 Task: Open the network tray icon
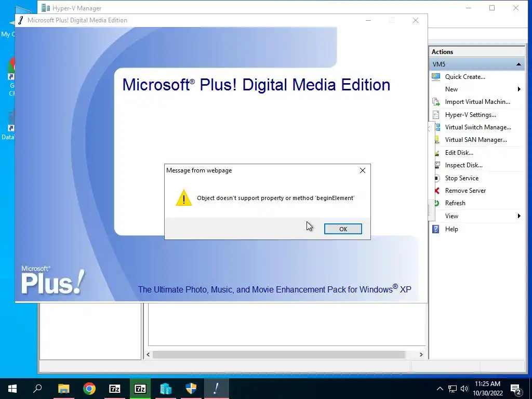click(453, 389)
